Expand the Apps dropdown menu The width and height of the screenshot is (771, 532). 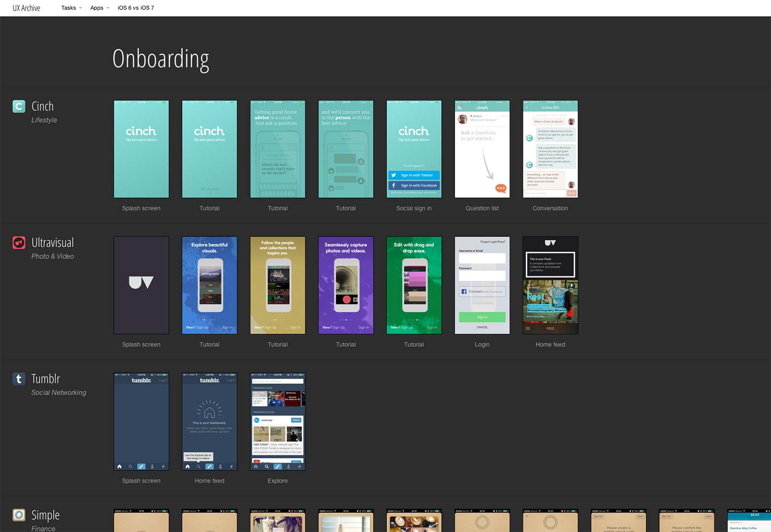coord(100,8)
